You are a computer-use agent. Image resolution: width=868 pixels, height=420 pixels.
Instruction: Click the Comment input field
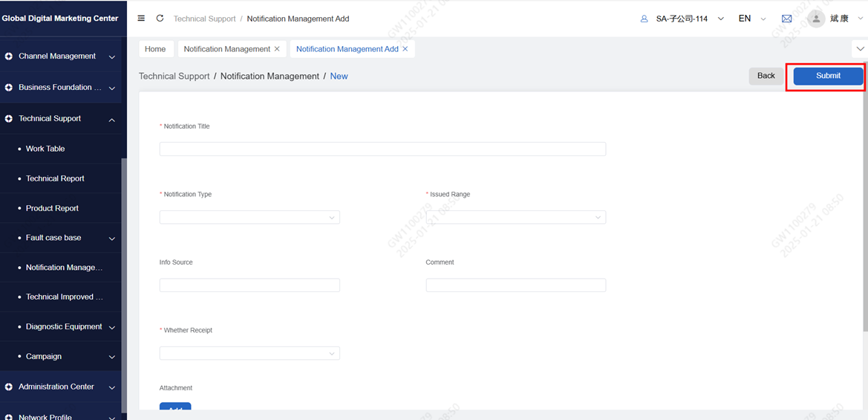515,285
